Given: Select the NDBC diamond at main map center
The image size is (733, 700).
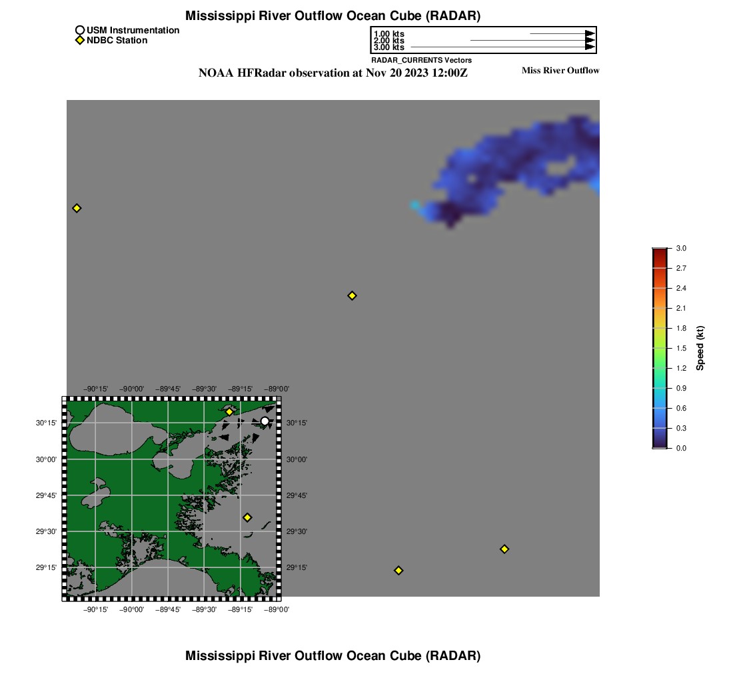Looking at the screenshot, I should [x=353, y=295].
